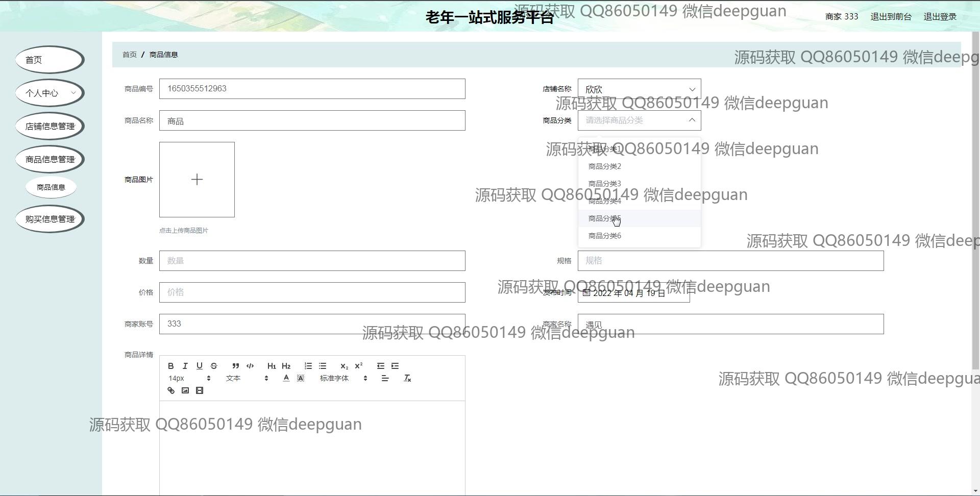
Task: Insert a blockquote in the editor
Action: coord(235,366)
